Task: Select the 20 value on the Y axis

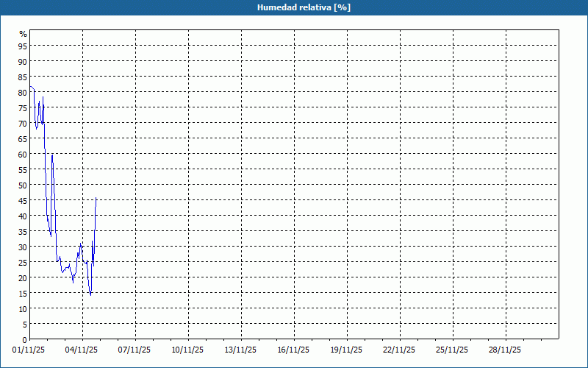Action: click(x=23, y=278)
